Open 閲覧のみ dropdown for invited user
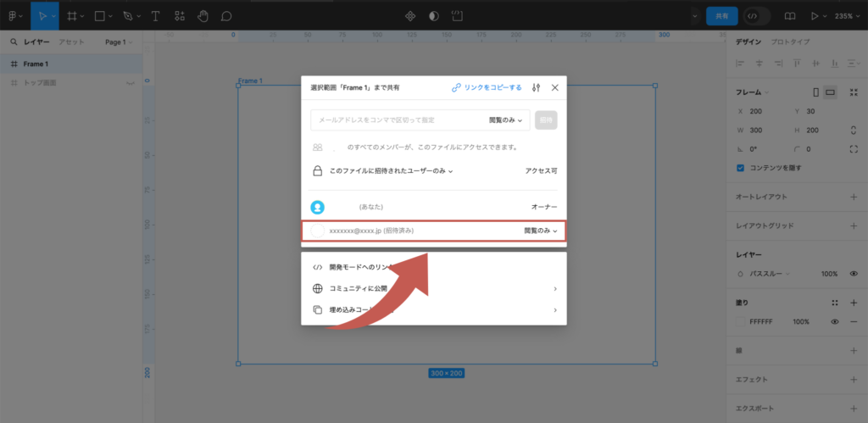The image size is (868, 423). click(x=540, y=231)
